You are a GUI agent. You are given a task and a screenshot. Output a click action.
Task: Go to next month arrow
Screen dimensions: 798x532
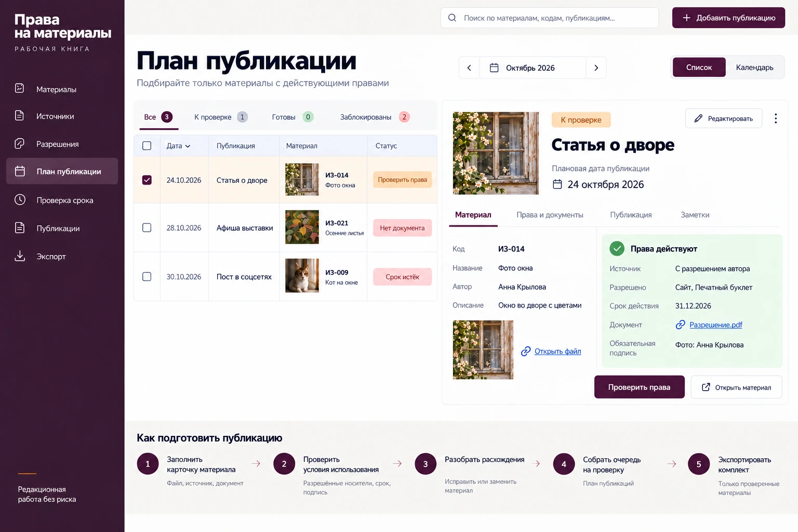click(596, 68)
